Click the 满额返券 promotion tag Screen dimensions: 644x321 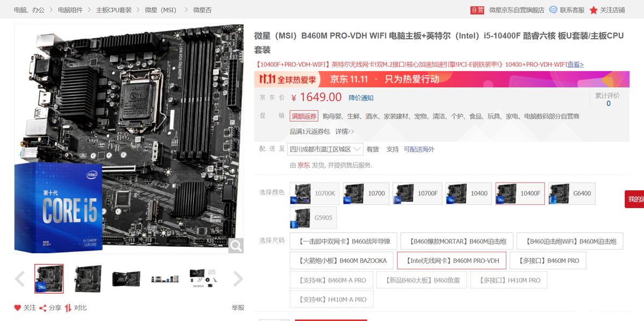[x=304, y=116]
